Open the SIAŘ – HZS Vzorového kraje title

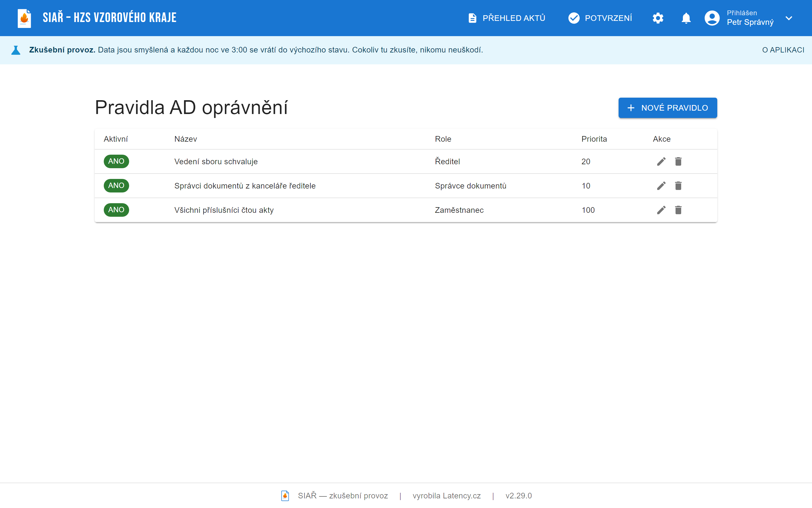[x=109, y=18]
